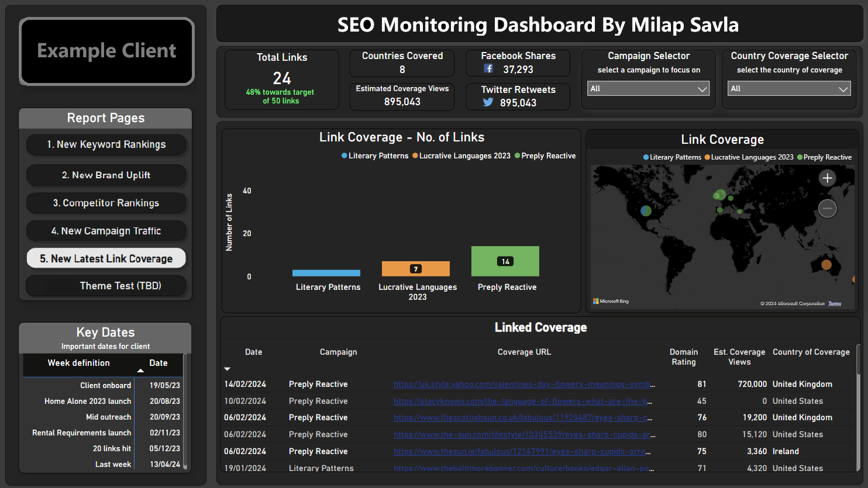Viewport: 868px width, 488px height.
Task: Open the uk.style.yahoo.com coverage link
Action: point(523,384)
